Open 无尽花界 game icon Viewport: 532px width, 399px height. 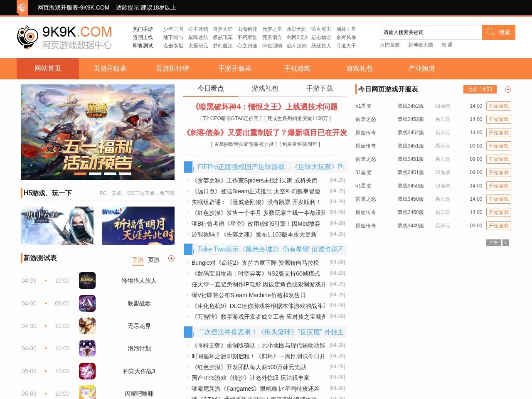pyautogui.click(x=87, y=326)
